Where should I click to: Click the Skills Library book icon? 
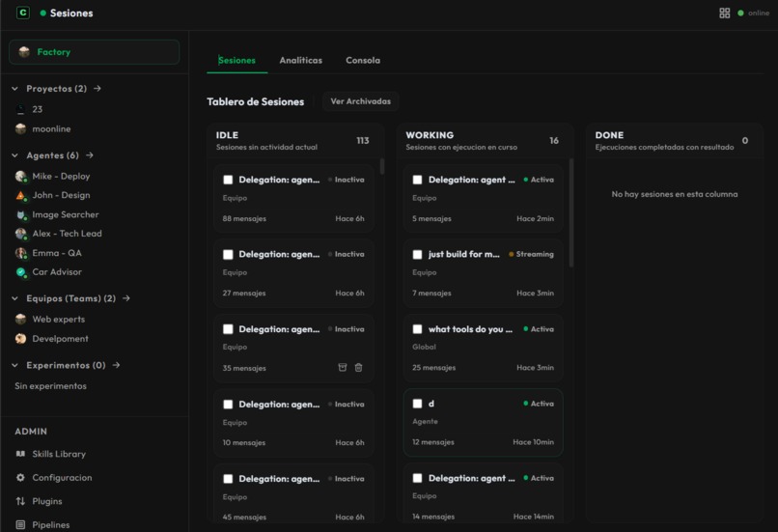click(x=20, y=454)
